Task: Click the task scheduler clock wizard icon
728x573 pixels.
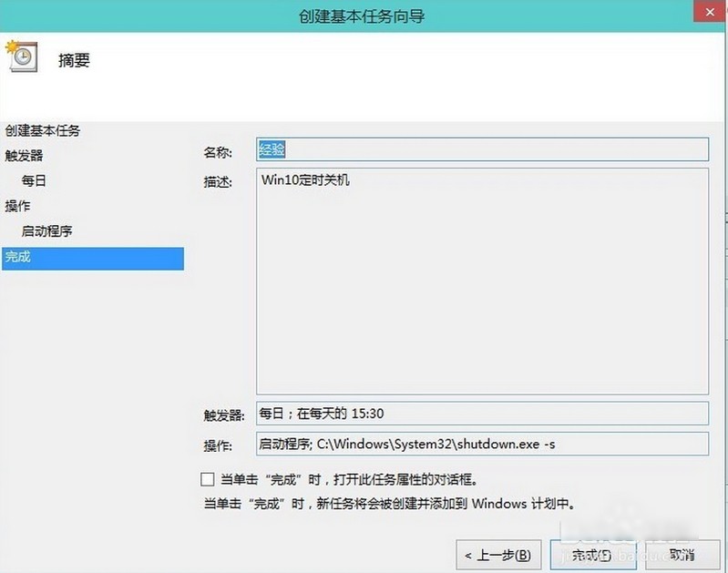Action: 21,56
